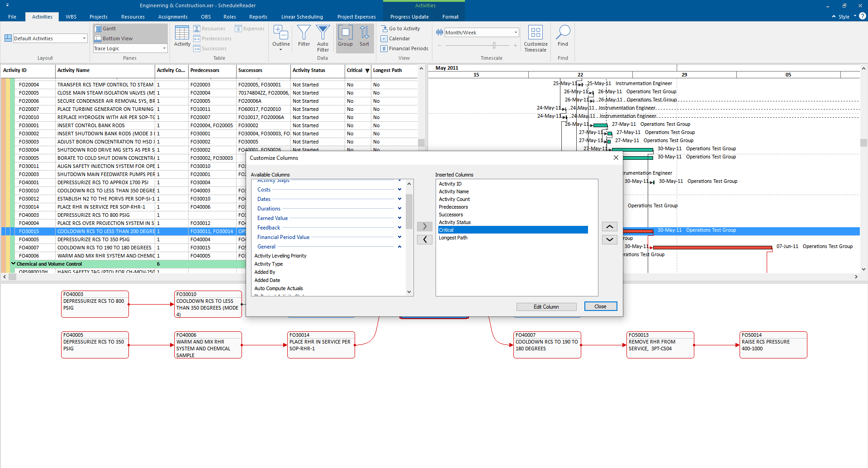Select Activity Status in inserted columns
Screen dimensions: 868x468
[x=513, y=222]
